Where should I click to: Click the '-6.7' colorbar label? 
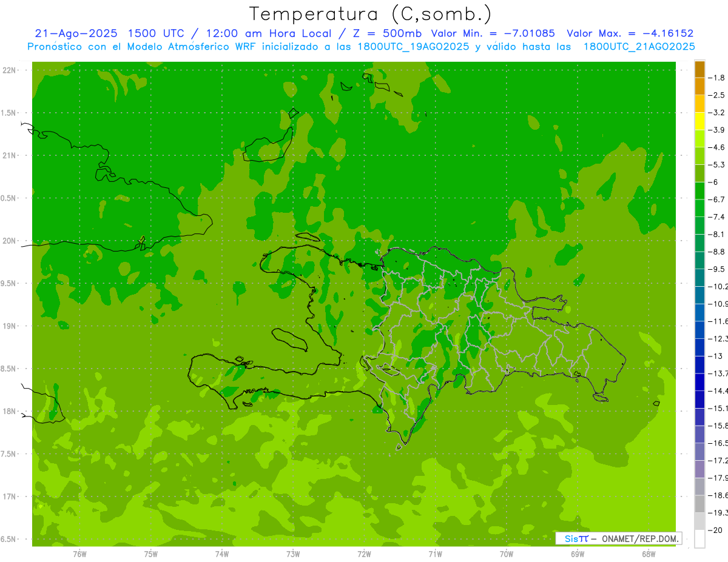pos(716,199)
